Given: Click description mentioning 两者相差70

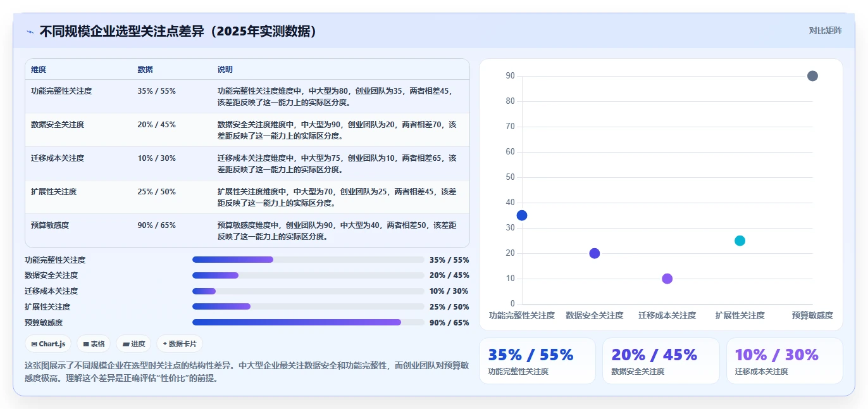Looking at the screenshot, I should point(337,130).
